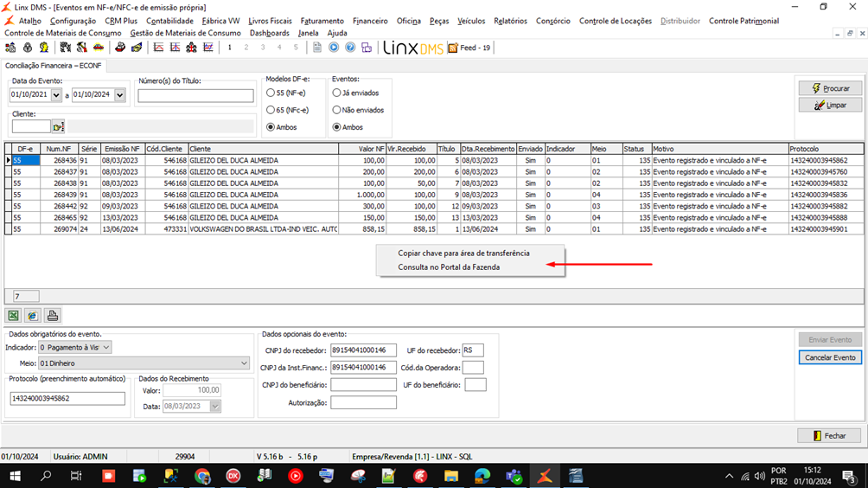
Task: Open the Dados do Recebimento Data dropdown
Action: (x=214, y=407)
